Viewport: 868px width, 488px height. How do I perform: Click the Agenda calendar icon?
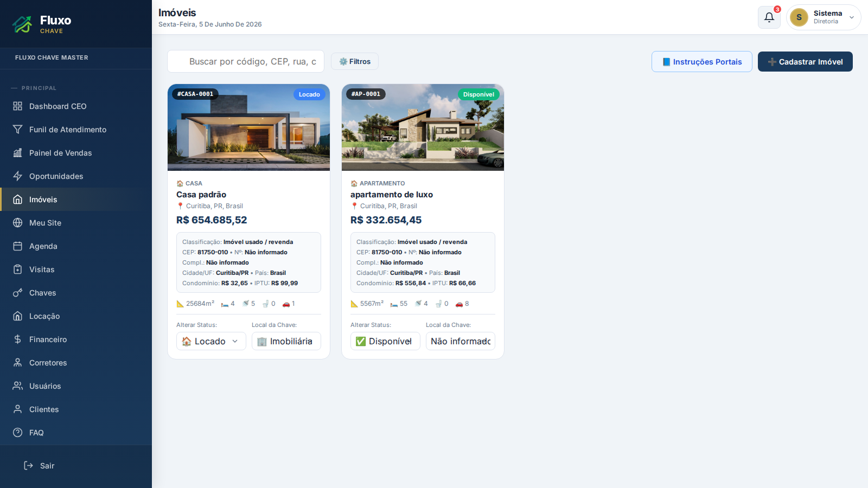tap(17, 246)
